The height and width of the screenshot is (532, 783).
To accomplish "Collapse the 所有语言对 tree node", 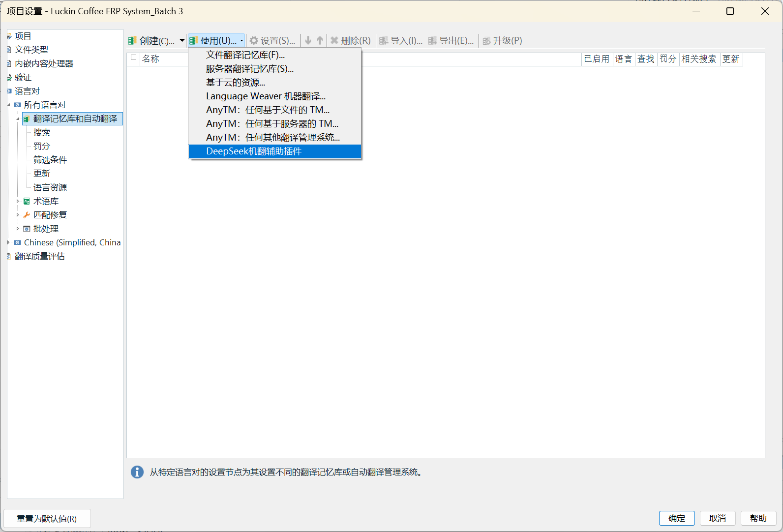I will pyautogui.click(x=9, y=105).
